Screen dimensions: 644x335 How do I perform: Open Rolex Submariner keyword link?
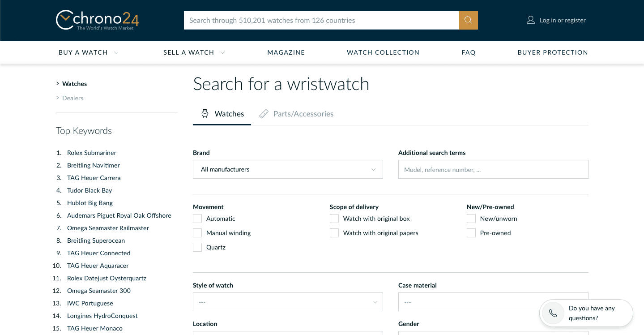pyautogui.click(x=92, y=153)
